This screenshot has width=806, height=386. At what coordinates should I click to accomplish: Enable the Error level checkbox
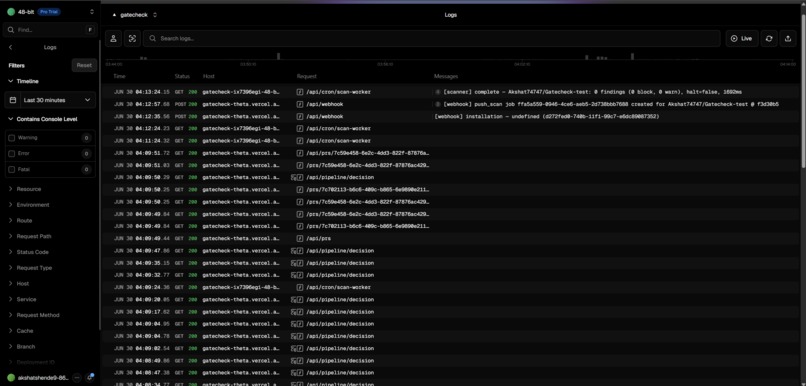click(12, 154)
